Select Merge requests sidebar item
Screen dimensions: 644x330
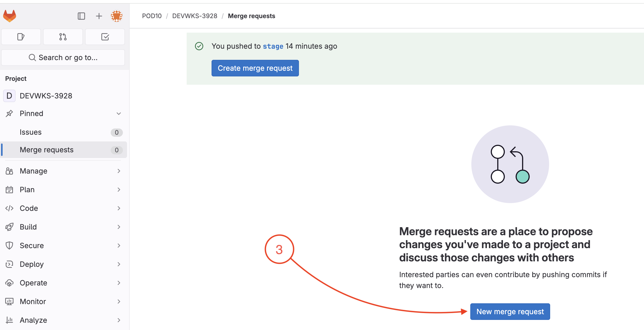tap(47, 150)
